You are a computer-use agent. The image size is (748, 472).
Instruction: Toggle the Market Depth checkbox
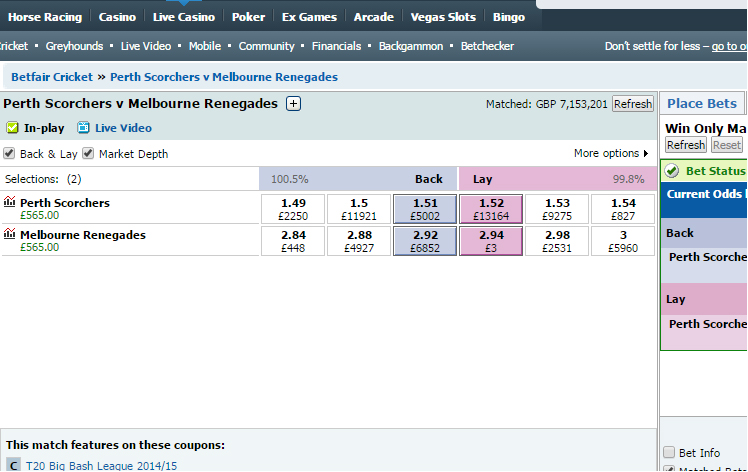click(x=88, y=153)
